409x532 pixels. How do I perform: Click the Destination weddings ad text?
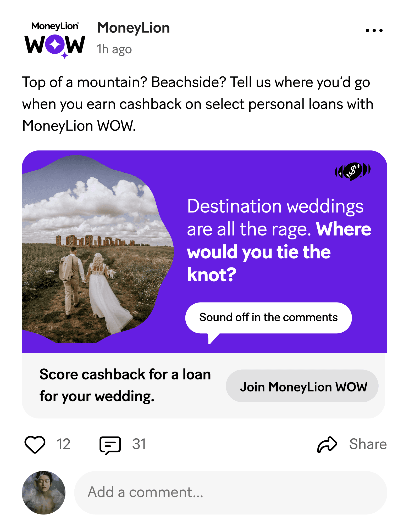pos(279,240)
